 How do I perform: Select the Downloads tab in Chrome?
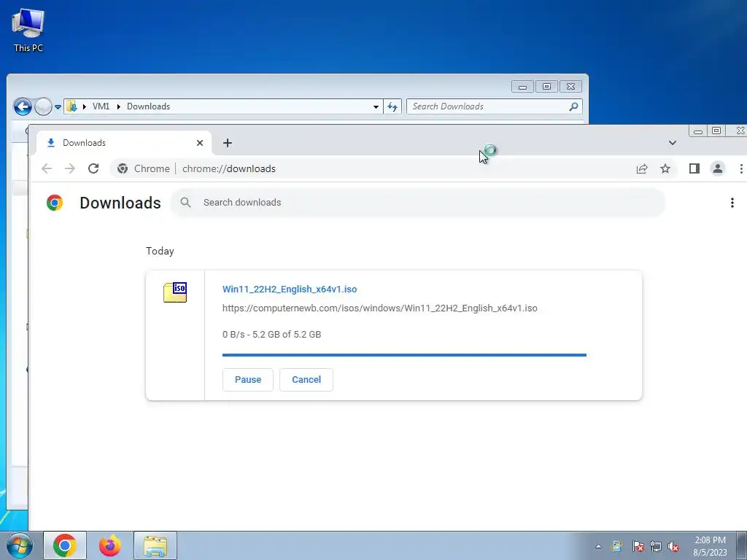[x=124, y=143]
